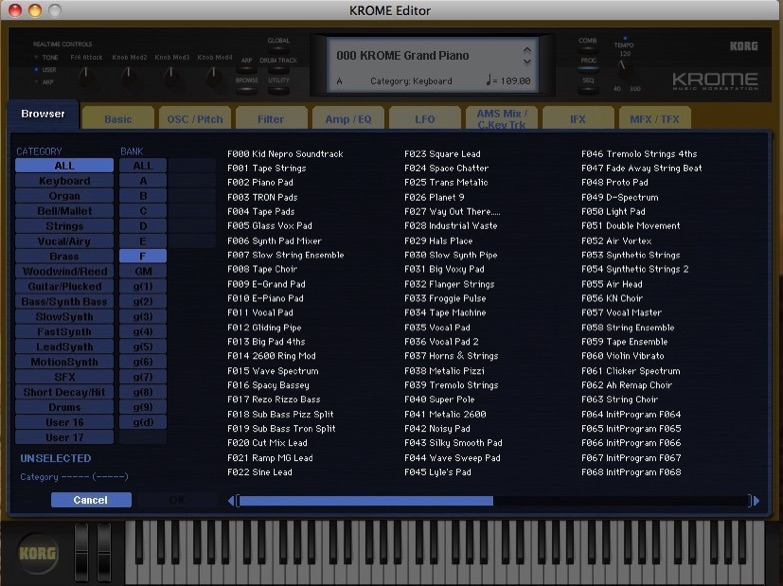Click the list scroll right arrow
This screenshot has height=586, width=783.
757,501
